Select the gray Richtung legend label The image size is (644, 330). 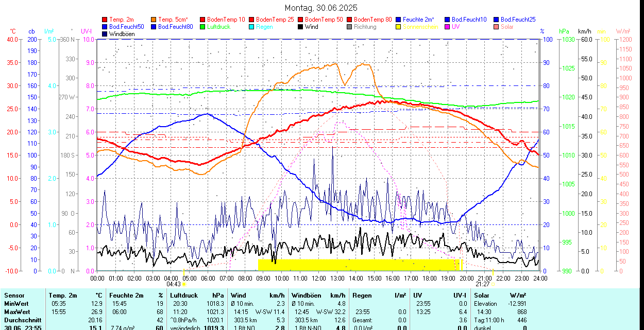pos(365,27)
